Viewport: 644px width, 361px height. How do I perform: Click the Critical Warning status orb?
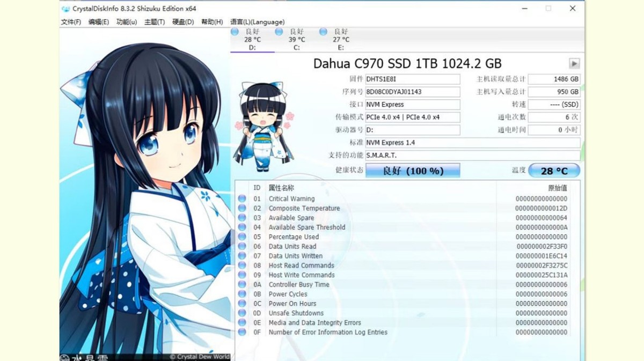pos(242,199)
